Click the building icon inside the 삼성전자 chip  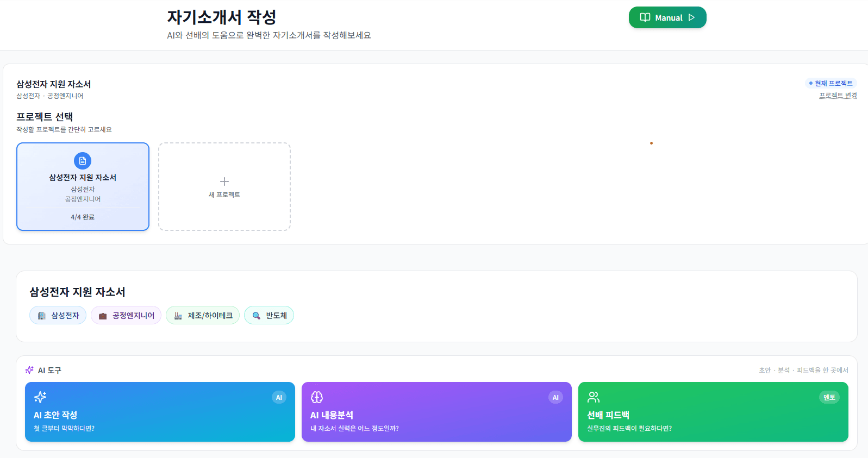click(41, 315)
